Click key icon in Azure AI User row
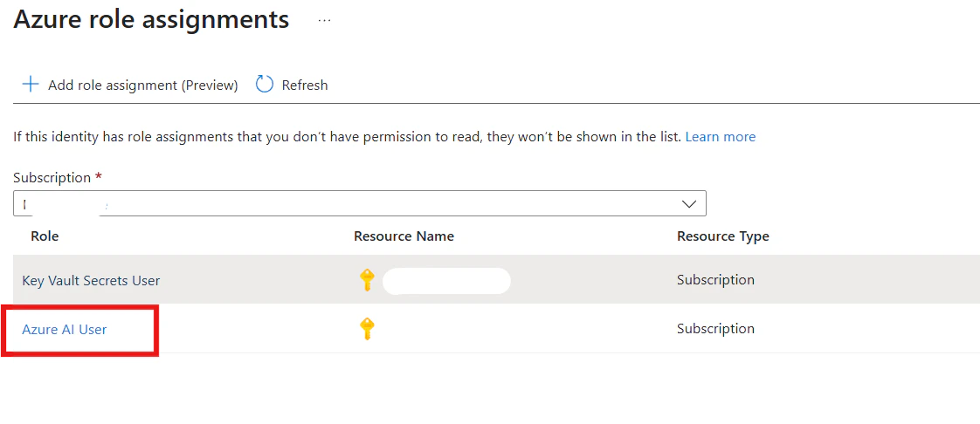980x424 pixels. (367, 329)
